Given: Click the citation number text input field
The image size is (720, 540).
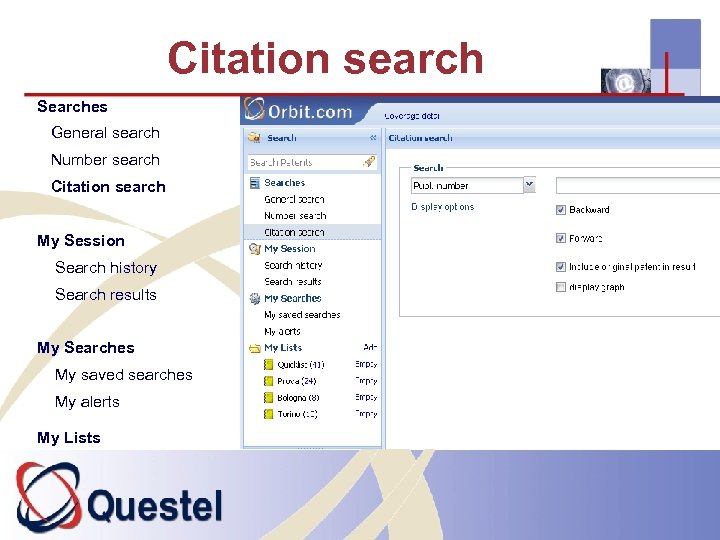Looking at the screenshot, I should (x=638, y=186).
